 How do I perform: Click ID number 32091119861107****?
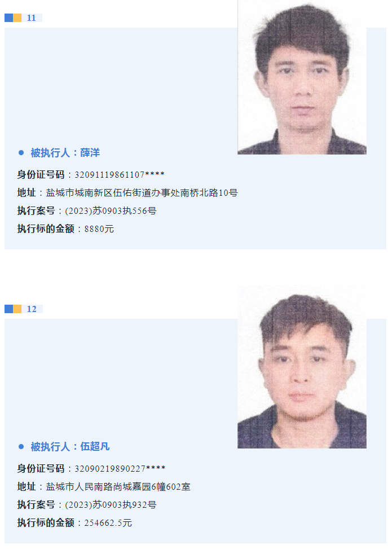(120, 174)
